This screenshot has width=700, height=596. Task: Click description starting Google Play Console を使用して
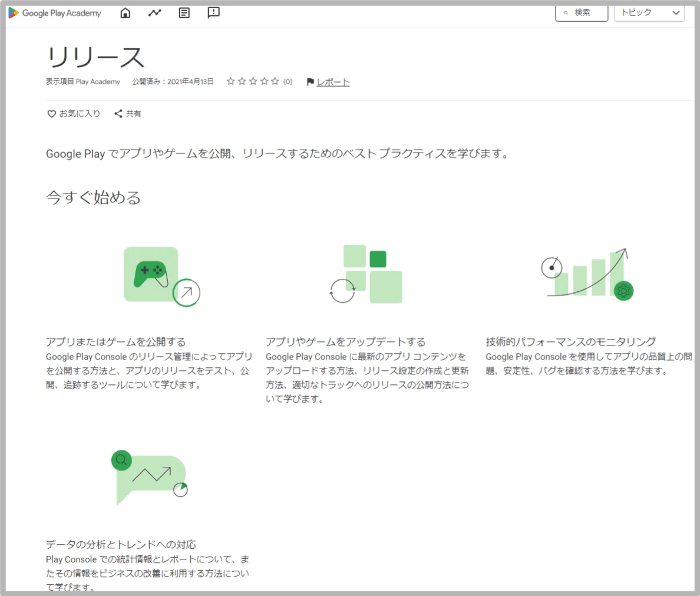pyautogui.click(x=589, y=364)
